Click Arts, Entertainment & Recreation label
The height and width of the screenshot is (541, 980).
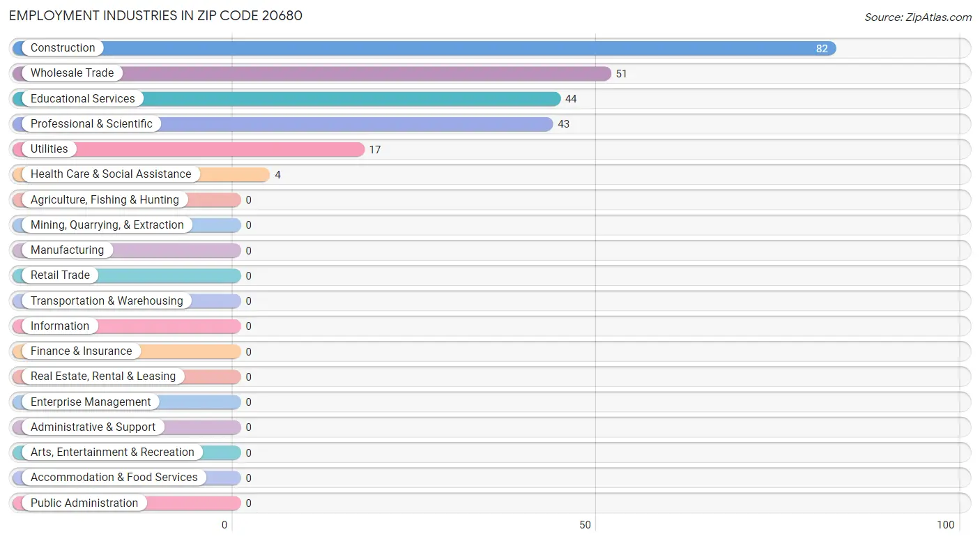point(112,452)
